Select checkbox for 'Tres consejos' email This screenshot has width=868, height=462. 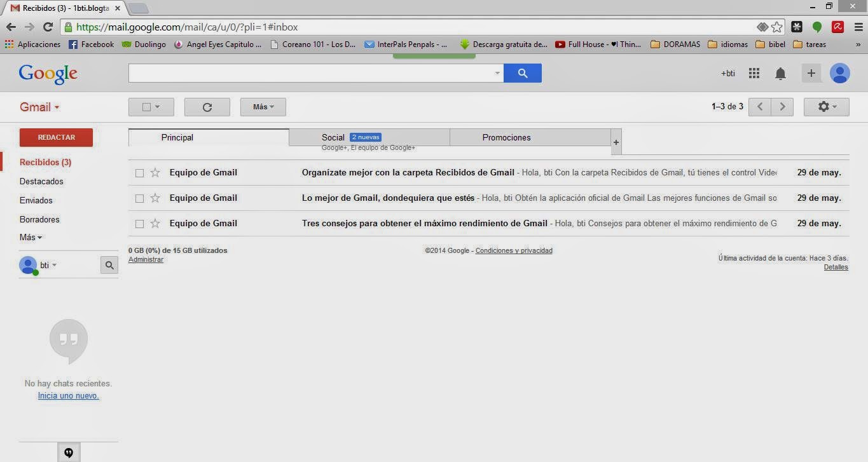point(139,224)
